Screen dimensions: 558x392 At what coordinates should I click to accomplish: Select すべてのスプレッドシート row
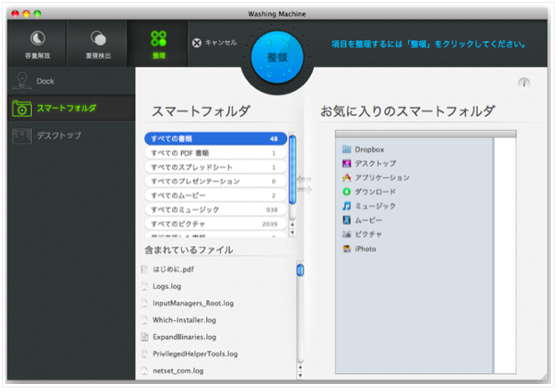tap(216, 167)
